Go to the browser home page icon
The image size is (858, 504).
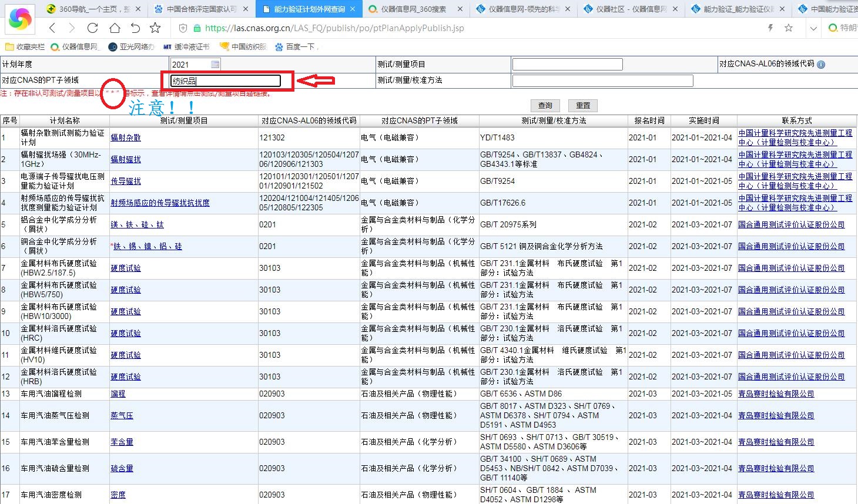click(114, 28)
